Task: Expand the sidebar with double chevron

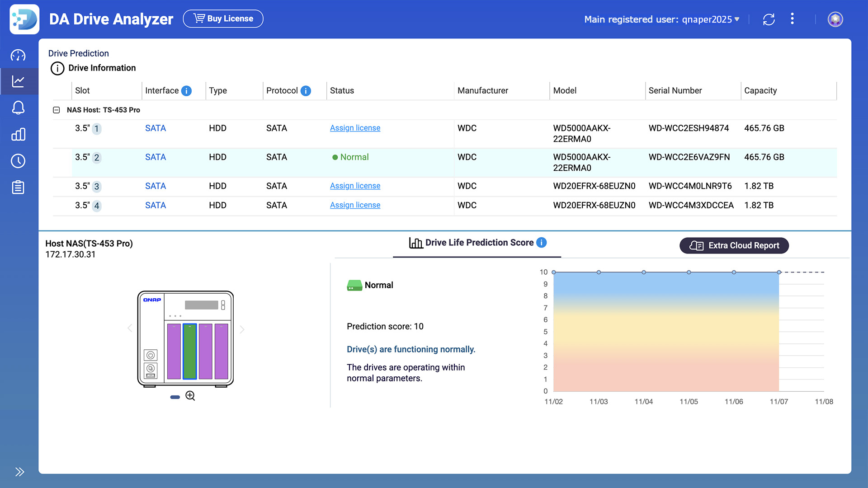Action: pyautogui.click(x=19, y=472)
